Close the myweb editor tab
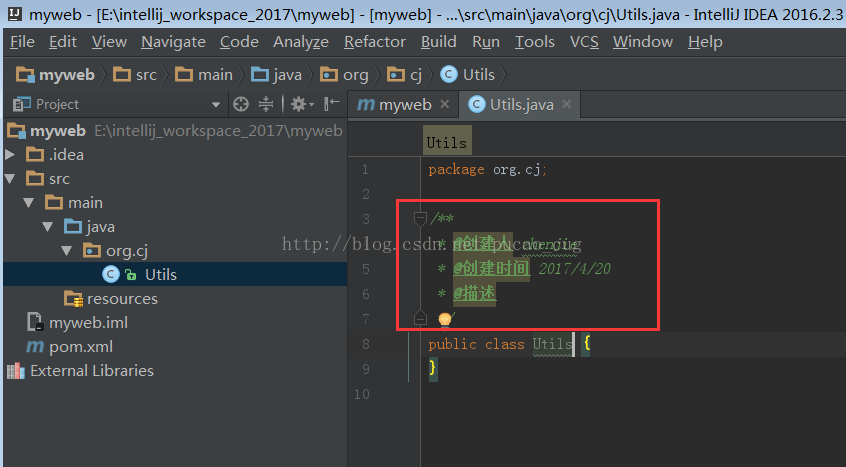Viewport: 846px width, 467px height. point(444,104)
